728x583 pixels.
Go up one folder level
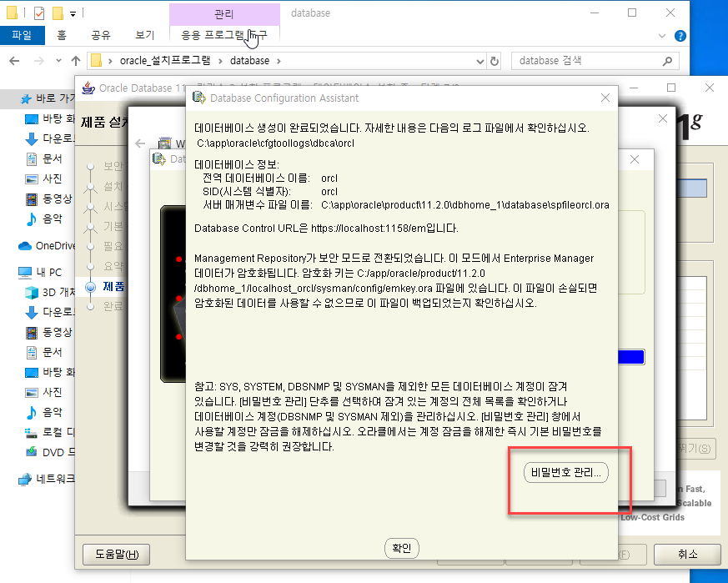click(x=76, y=61)
